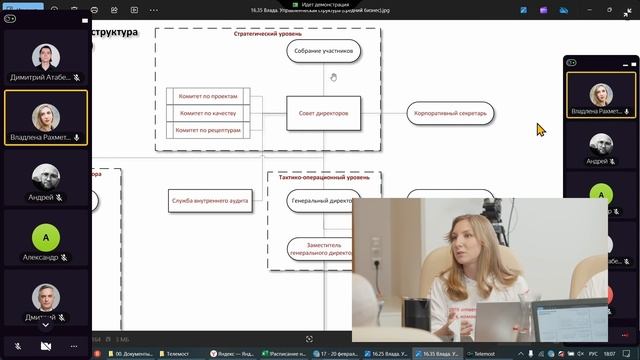Screen dimensions: 640x360
Task: Select Андрей's tile in the right panel
Action: click(x=601, y=146)
